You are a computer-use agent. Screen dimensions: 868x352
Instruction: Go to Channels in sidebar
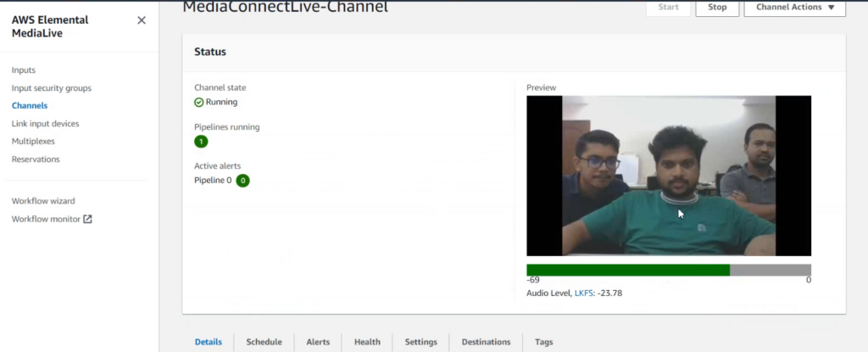coord(30,106)
